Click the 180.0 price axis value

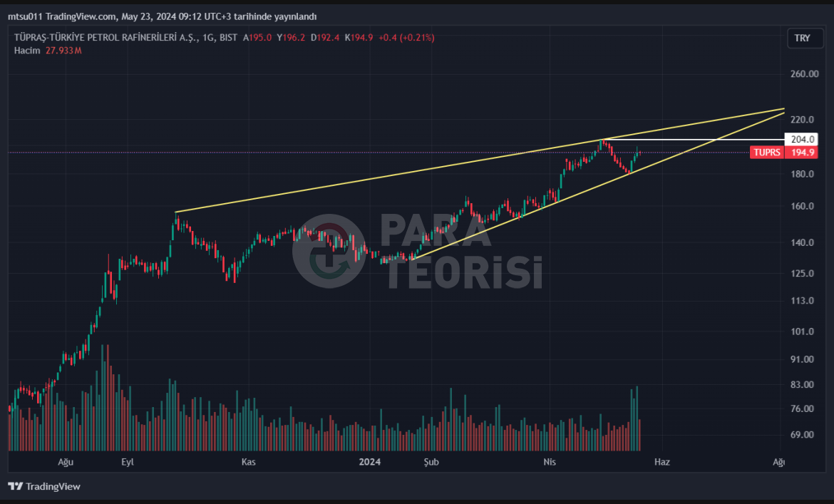point(802,174)
